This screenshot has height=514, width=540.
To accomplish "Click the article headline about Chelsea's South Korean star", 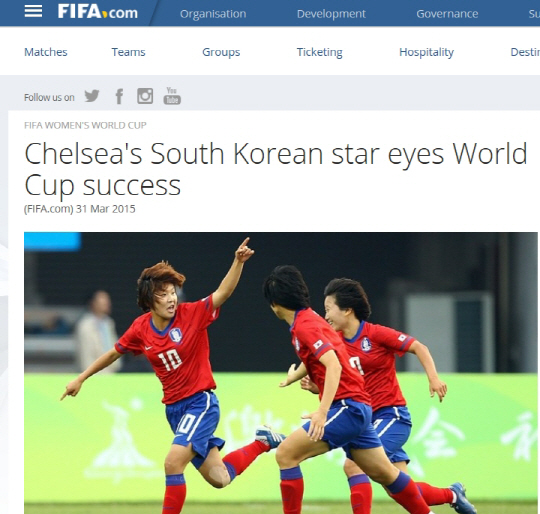I will [276, 169].
